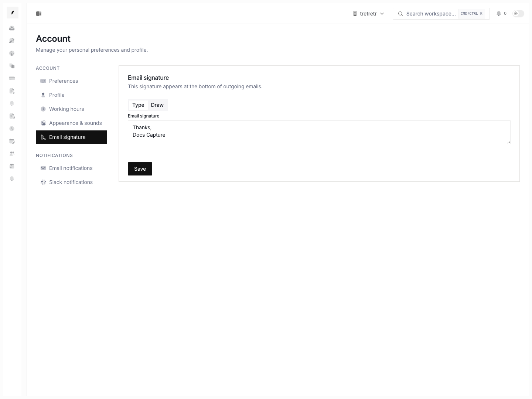Click the feather logo icon
Viewport: 532px width, 399px height.
[x=13, y=13]
